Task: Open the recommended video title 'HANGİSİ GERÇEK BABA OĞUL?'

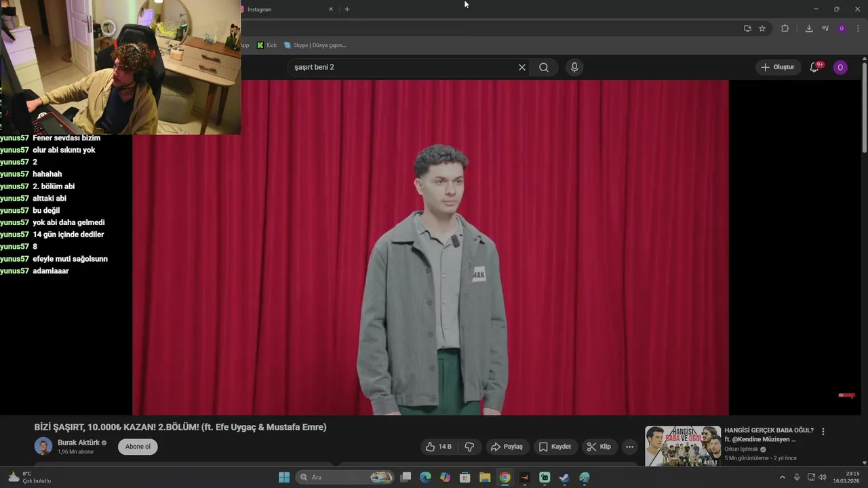Action: click(x=769, y=434)
